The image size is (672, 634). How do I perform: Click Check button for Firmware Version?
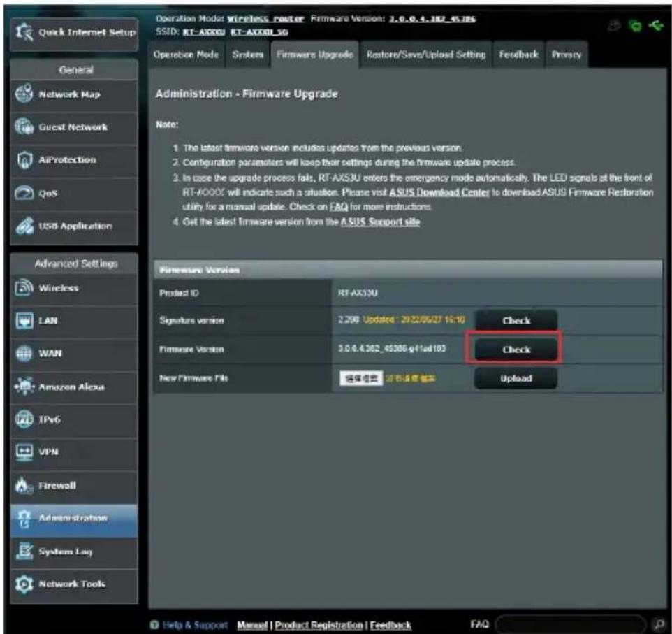click(x=516, y=350)
